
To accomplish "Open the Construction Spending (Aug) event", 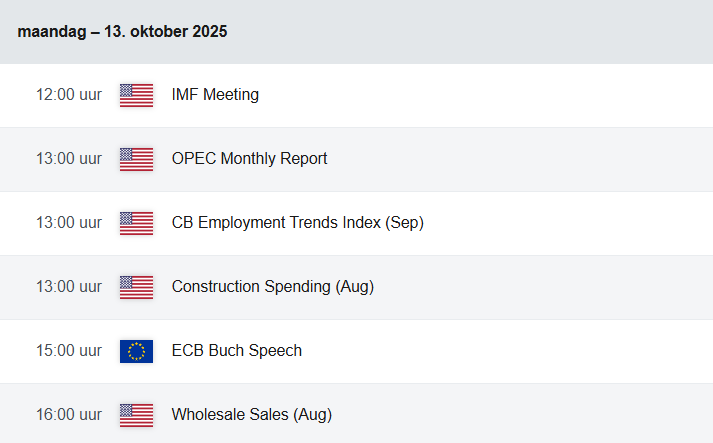I will [x=272, y=287].
